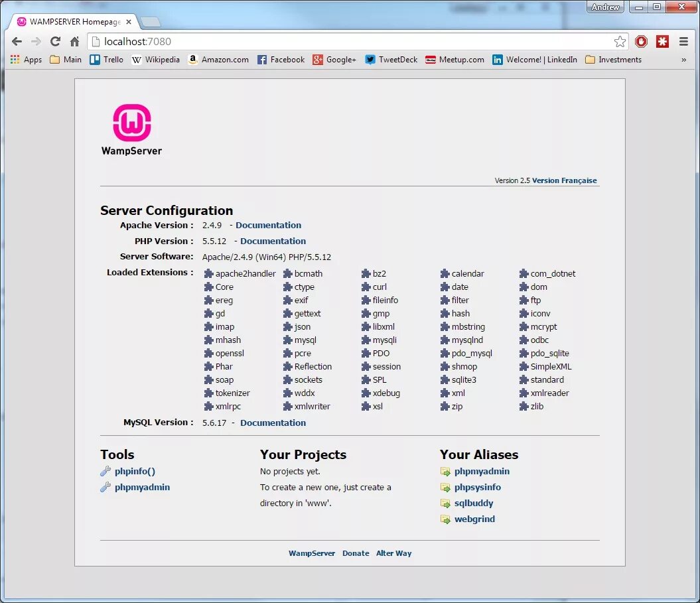Open the TweetDeck bookmark
700x603 pixels.
click(x=391, y=59)
